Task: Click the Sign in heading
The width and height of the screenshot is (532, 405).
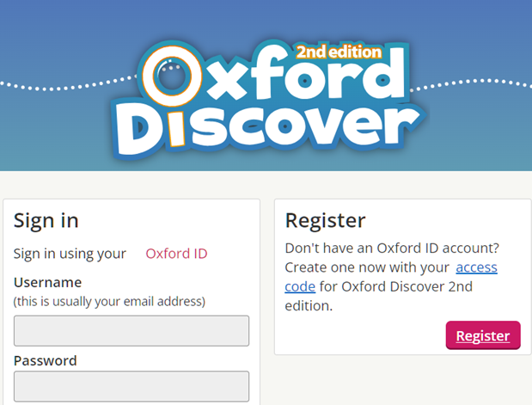Action: coord(46,221)
